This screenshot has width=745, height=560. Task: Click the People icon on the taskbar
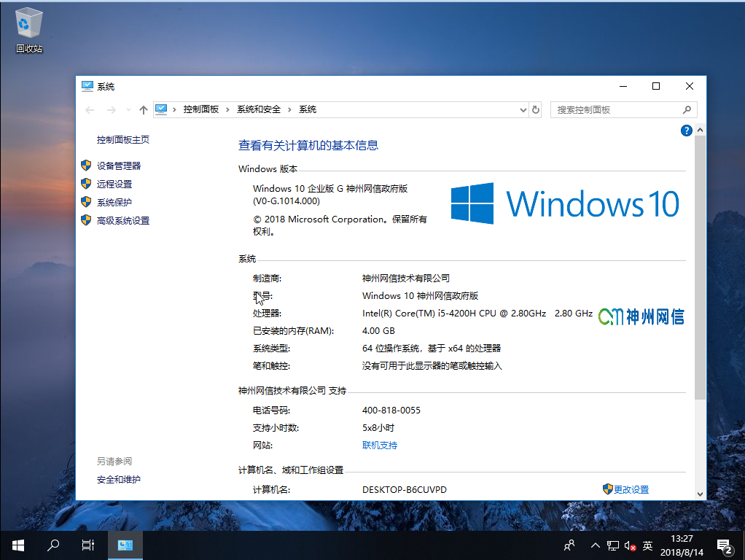pos(569,545)
